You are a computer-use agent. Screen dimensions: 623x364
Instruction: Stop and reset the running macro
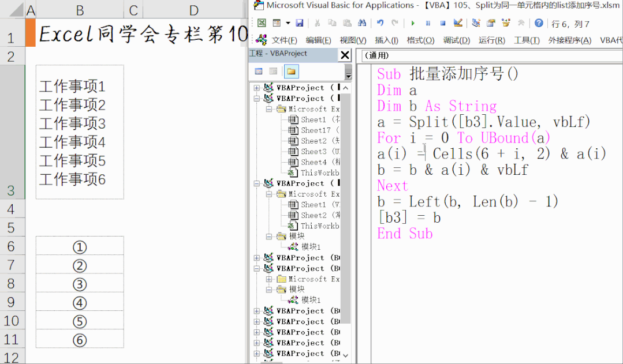coord(443,23)
